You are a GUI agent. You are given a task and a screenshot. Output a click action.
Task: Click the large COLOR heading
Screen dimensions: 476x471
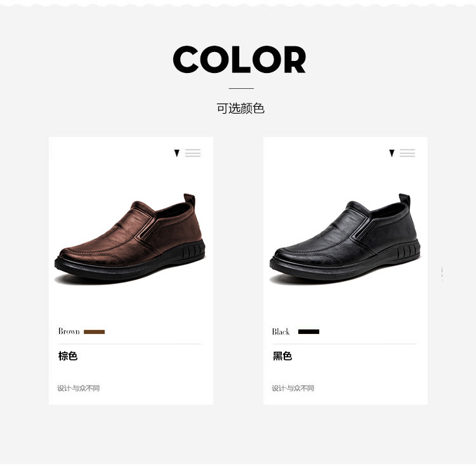click(x=239, y=60)
